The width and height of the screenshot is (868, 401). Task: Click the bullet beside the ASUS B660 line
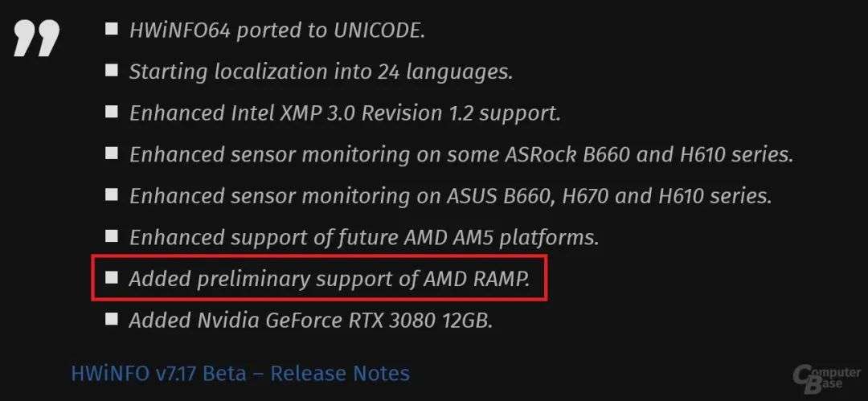tap(112, 195)
